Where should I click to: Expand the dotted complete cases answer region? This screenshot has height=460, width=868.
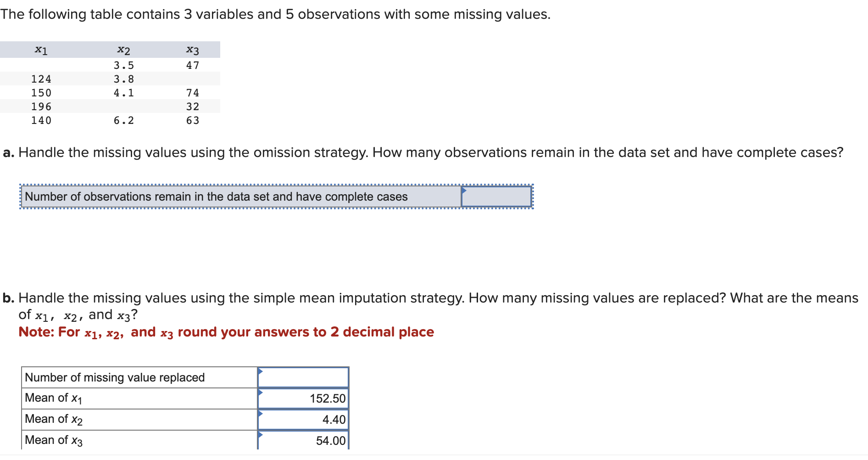point(275,196)
